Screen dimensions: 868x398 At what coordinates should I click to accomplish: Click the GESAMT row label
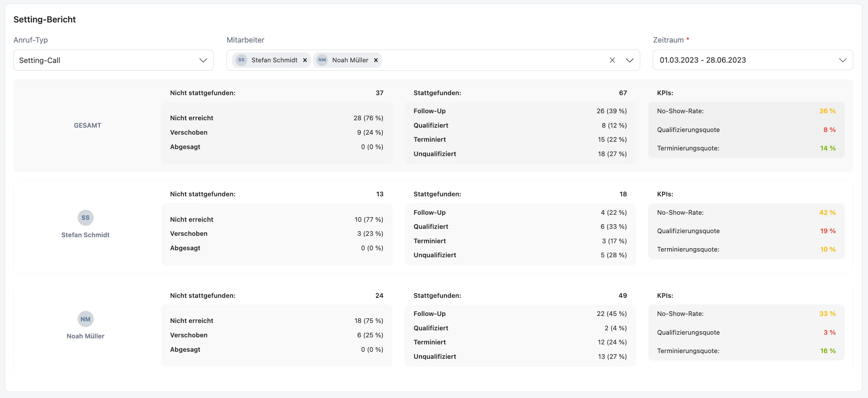[88, 126]
